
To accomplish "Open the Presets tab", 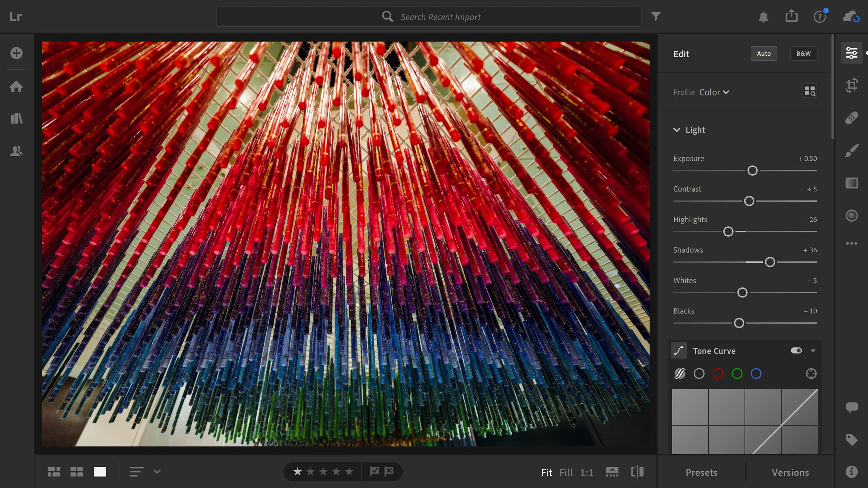I will click(701, 472).
